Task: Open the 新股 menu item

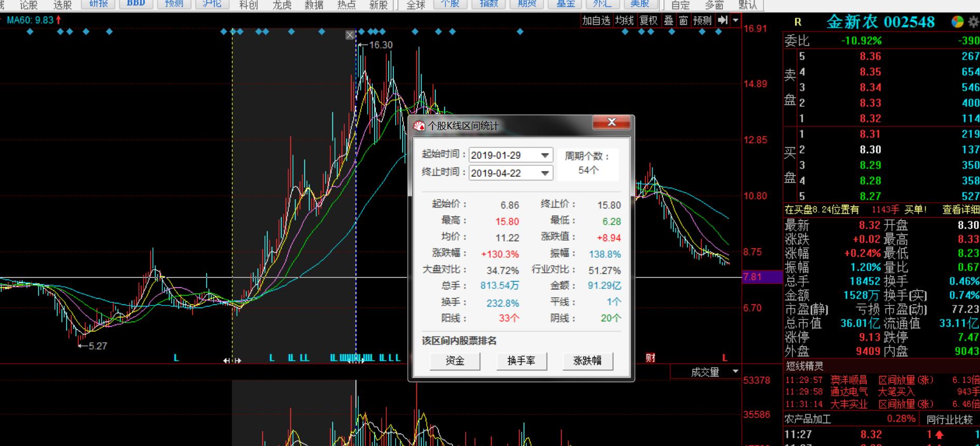Action: click(x=379, y=5)
